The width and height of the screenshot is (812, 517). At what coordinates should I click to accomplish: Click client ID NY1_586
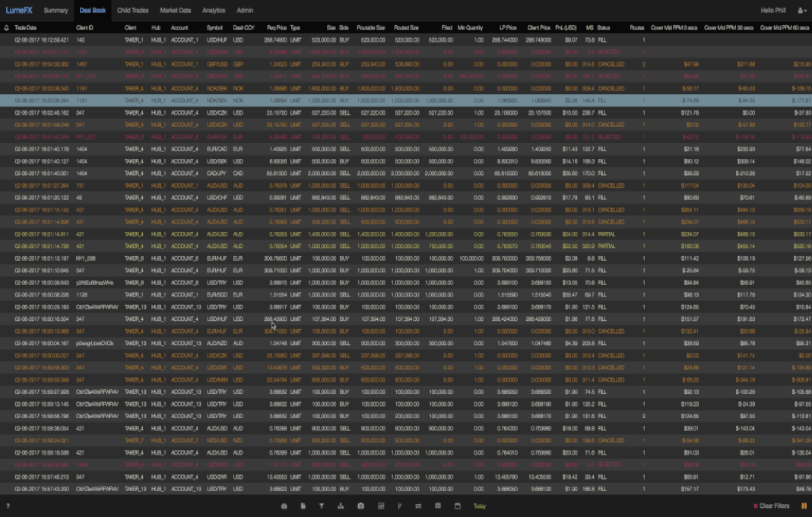[x=86, y=258]
